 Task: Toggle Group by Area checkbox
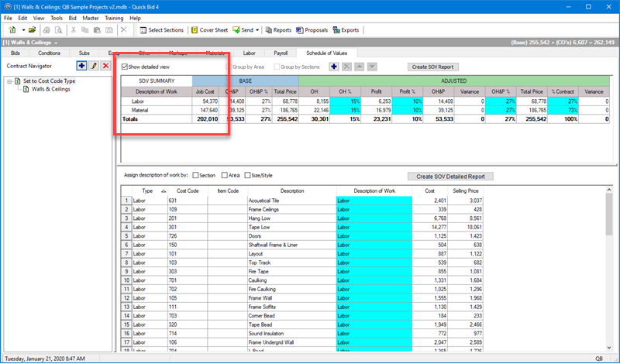tap(229, 67)
